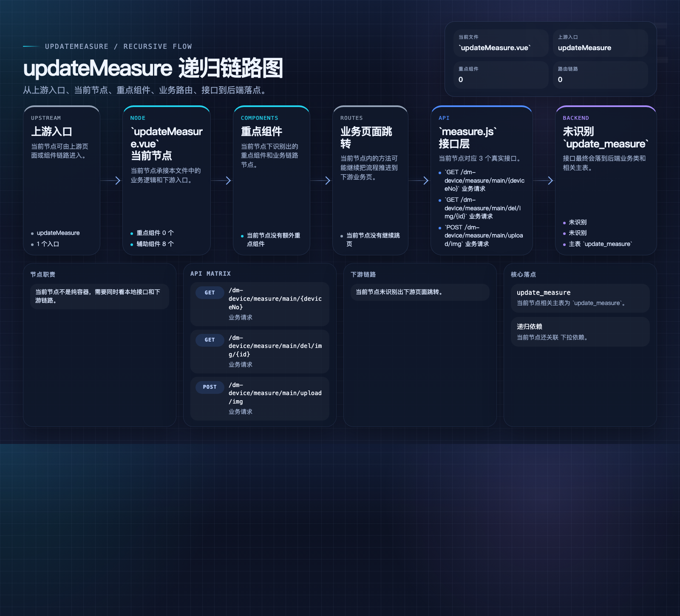Open the 当前文件 updateMeasure.vue summary card
The image size is (680, 616).
501,43
